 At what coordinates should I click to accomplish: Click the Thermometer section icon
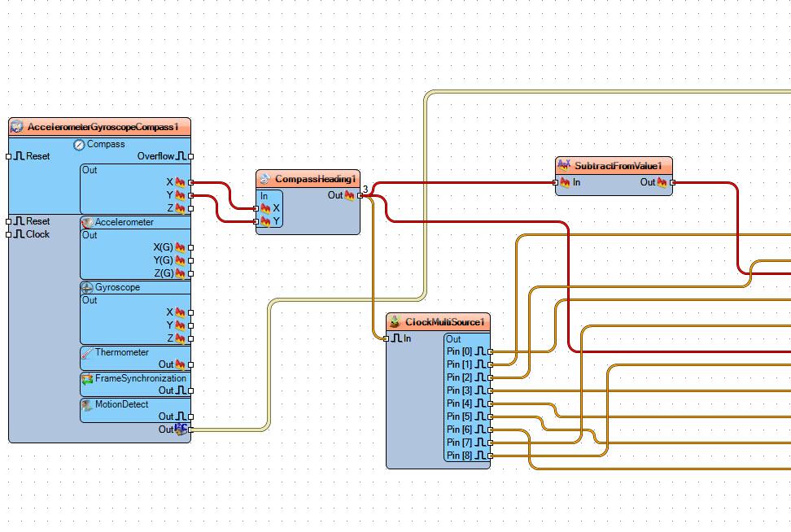pos(87,353)
